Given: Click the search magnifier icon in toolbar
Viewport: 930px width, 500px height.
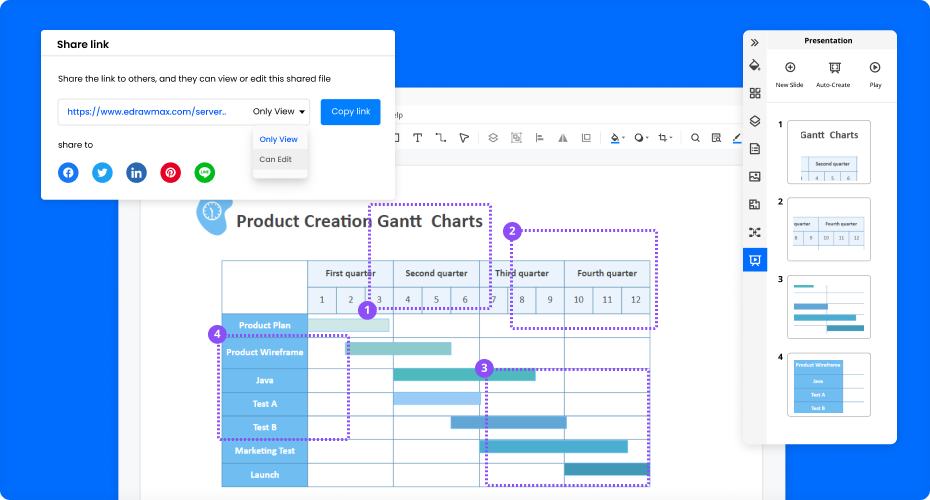Looking at the screenshot, I should (695, 138).
